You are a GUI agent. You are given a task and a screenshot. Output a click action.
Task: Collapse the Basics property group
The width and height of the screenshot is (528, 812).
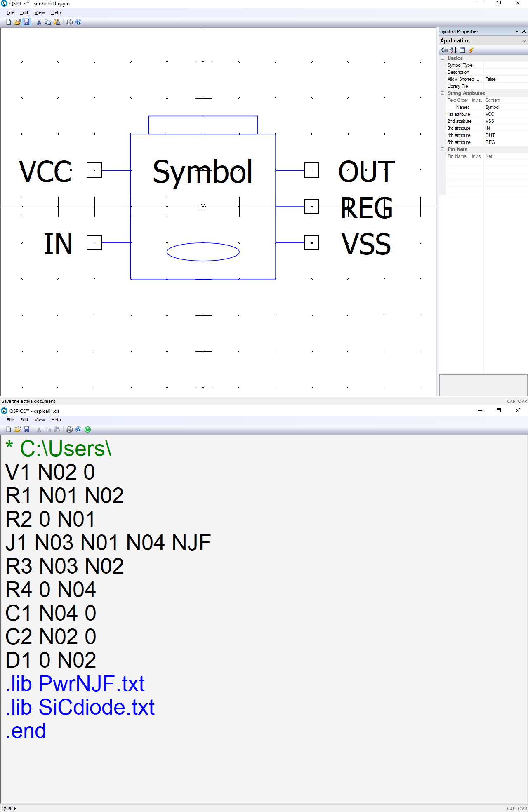tap(442, 58)
